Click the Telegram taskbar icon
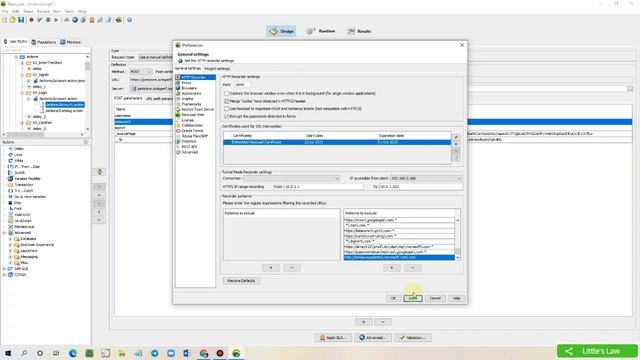Screen dimensions: 640x360 tap(155, 353)
